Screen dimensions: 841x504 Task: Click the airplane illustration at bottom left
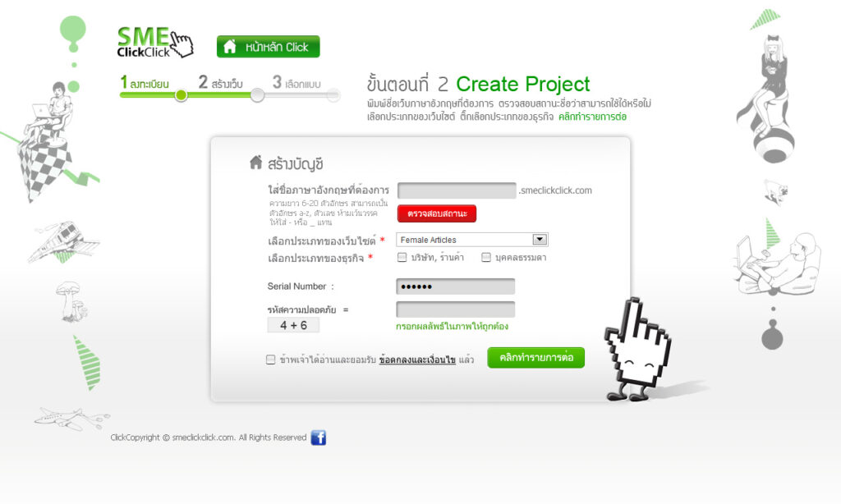click(71, 418)
